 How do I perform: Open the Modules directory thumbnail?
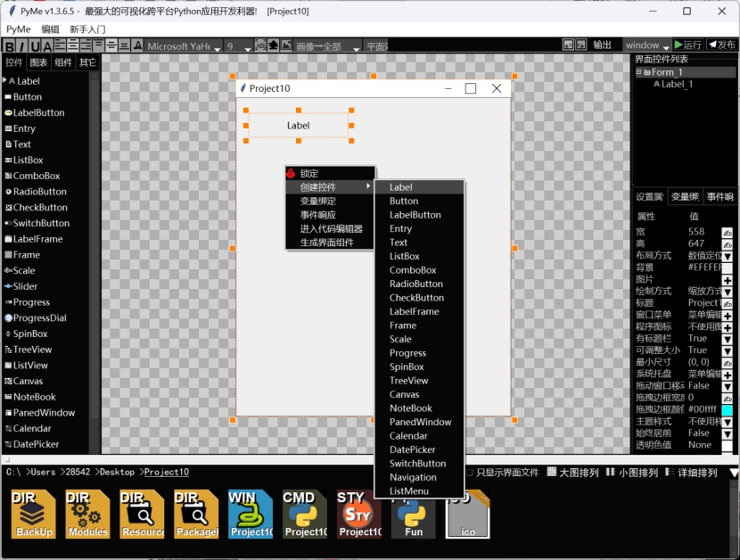87,515
